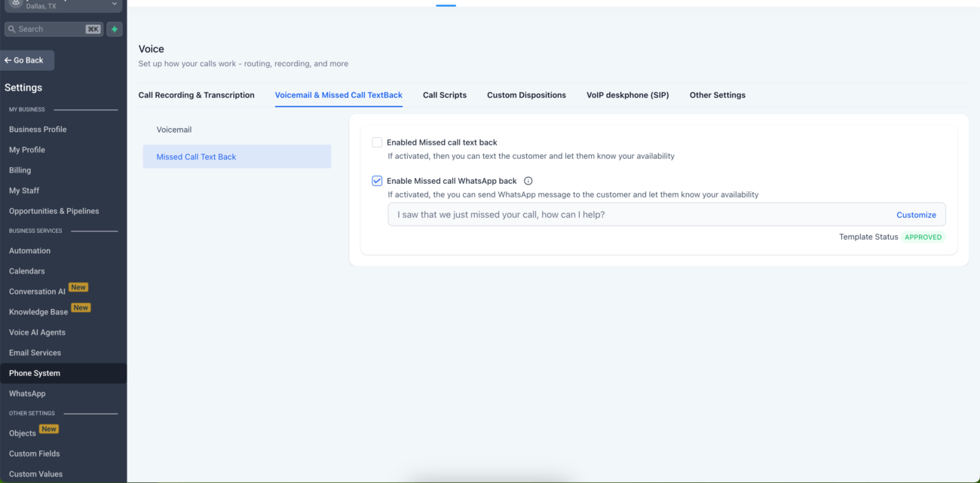Expand the Dallas, TX location switcher

pyautogui.click(x=114, y=5)
